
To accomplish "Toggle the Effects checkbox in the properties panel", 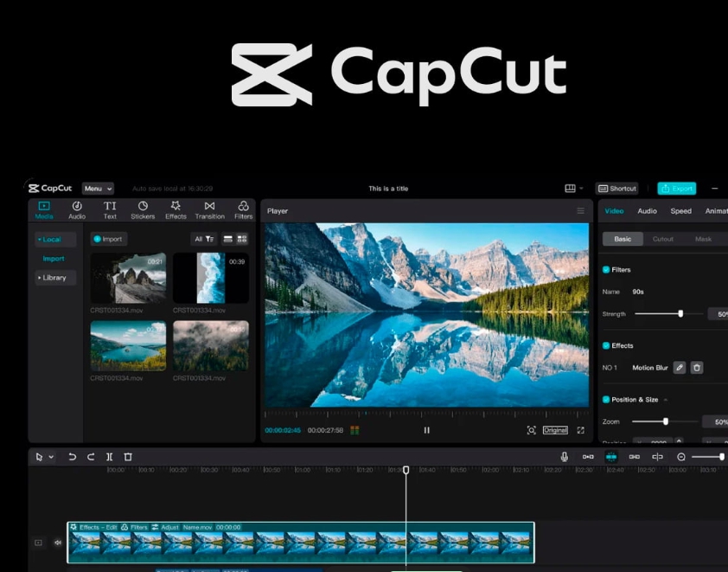I will click(x=606, y=345).
